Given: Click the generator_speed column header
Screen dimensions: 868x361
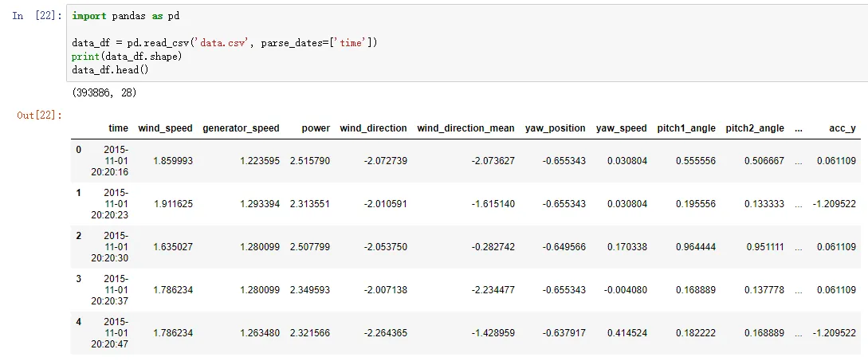Looking at the screenshot, I should (x=241, y=128).
